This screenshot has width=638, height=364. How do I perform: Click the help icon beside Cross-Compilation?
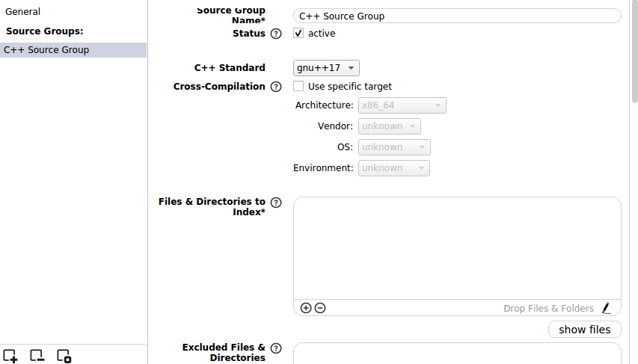[276, 87]
